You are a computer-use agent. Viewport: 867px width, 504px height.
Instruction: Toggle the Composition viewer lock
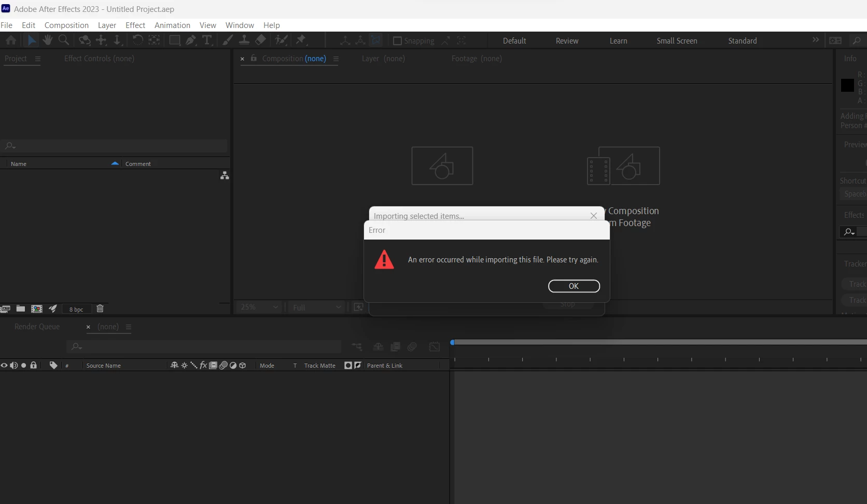(254, 58)
